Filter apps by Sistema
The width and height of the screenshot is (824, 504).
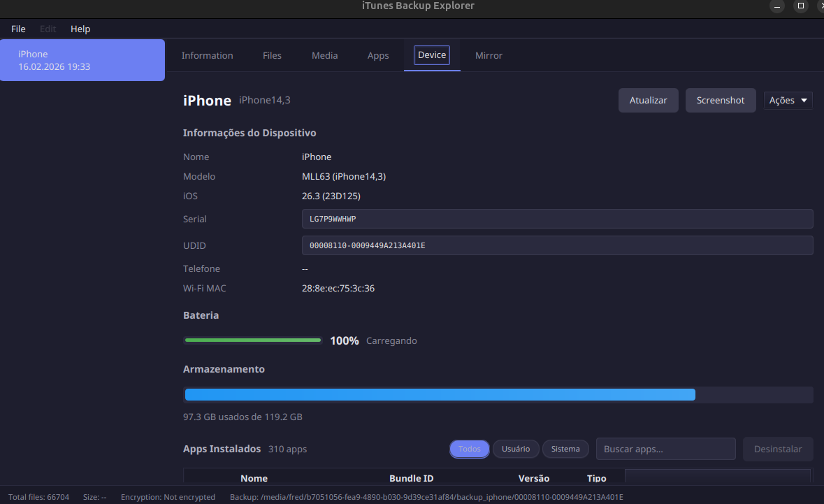pyautogui.click(x=565, y=449)
